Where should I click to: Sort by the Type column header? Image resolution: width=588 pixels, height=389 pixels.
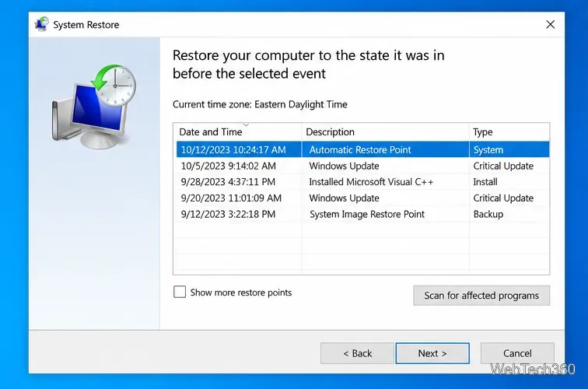coord(509,132)
